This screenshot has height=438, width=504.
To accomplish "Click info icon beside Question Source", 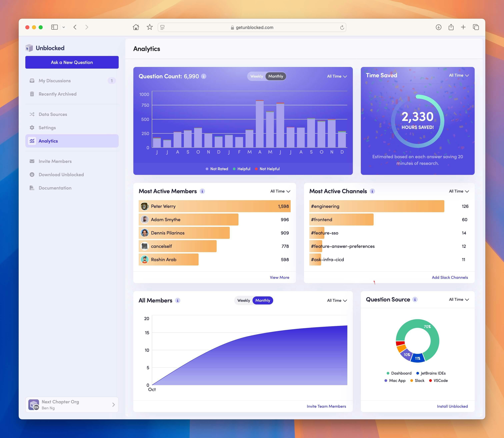I will [415, 299].
